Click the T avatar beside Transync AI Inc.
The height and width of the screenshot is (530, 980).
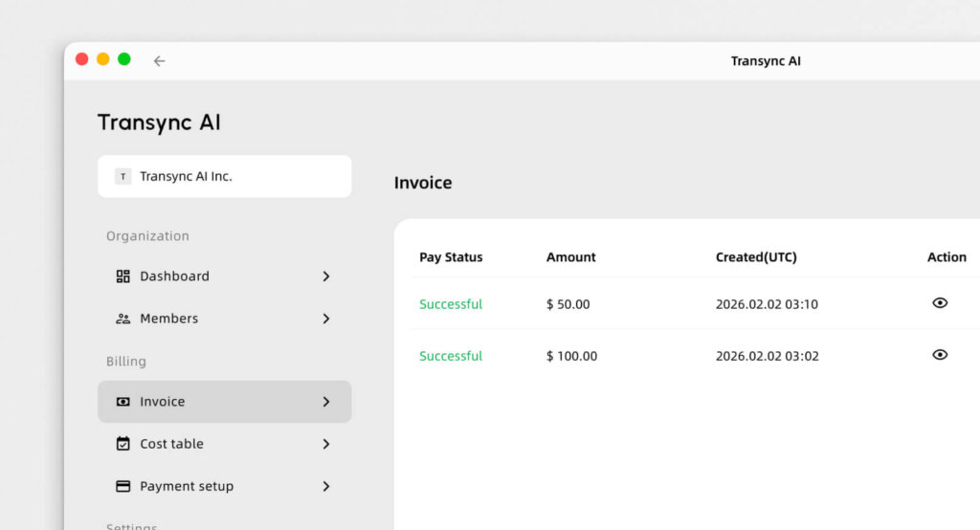(x=122, y=176)
